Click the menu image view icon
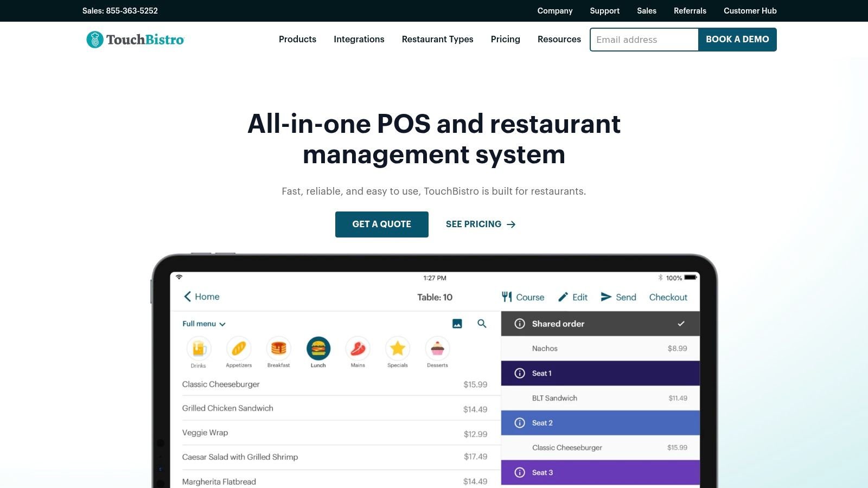Screen dimensions: 868x488 click(457, 324)
